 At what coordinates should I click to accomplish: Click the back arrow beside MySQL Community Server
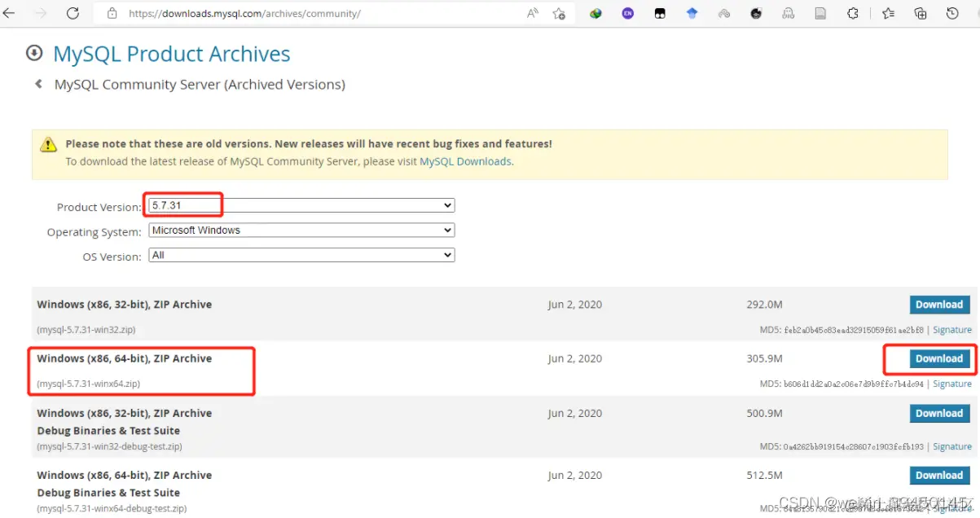coord(38,83)
